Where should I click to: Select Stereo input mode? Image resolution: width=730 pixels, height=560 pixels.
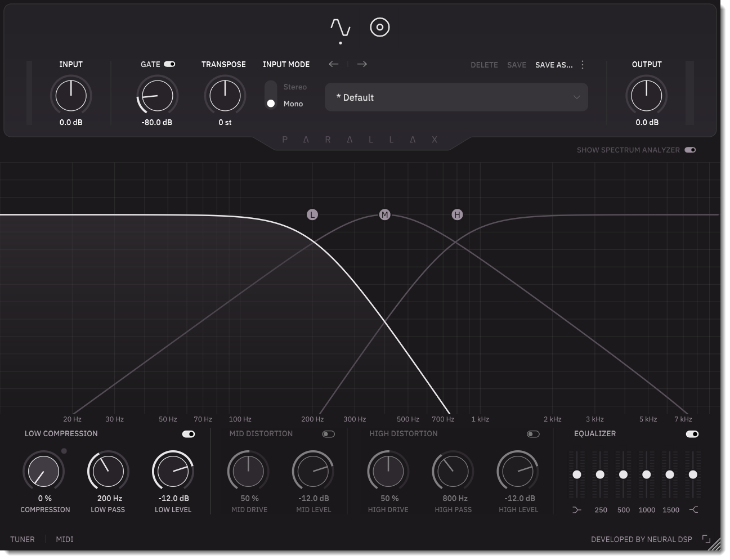click(x=295, y=87)
